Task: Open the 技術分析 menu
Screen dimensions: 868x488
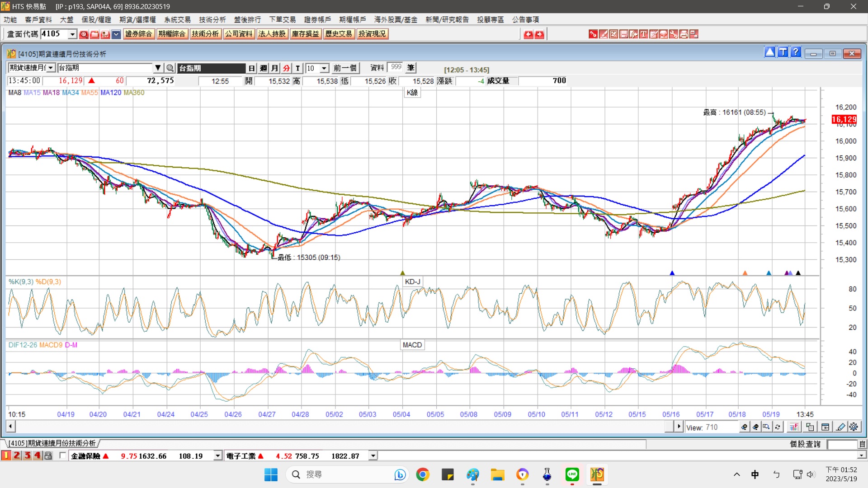Action: click(x=212, y=19)
